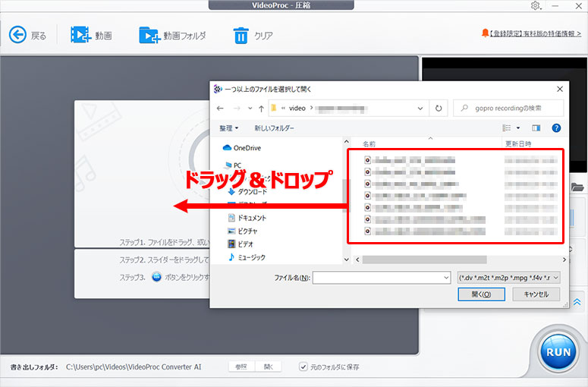Open the ドキュメント folder in tree
Viewport: 588px width, 387px height.
pyautogui.click(x=247, y=218)
